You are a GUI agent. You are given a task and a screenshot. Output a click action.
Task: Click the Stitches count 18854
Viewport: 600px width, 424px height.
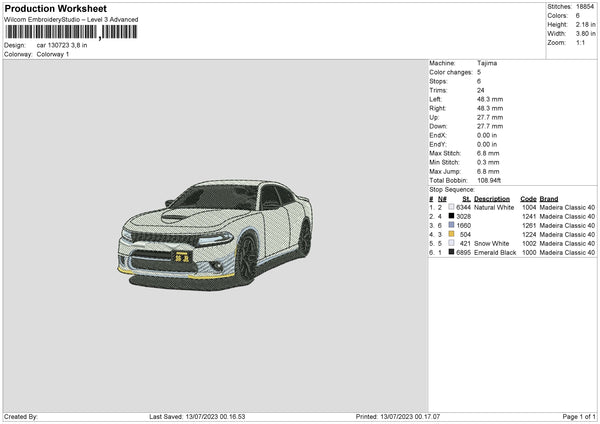pyautogui.click(x=586, y=5)
